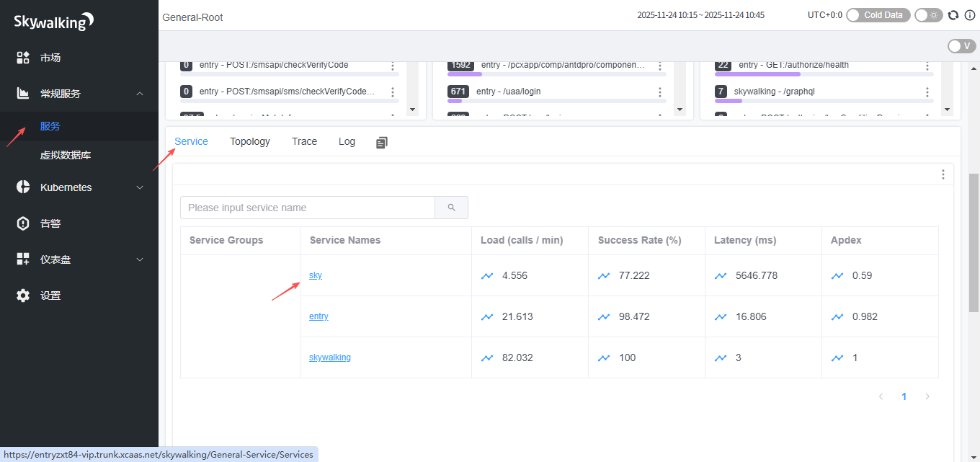Viewport: 980px width, 462px height.
Task: Open the sky service link
Action: coord(316,275)
